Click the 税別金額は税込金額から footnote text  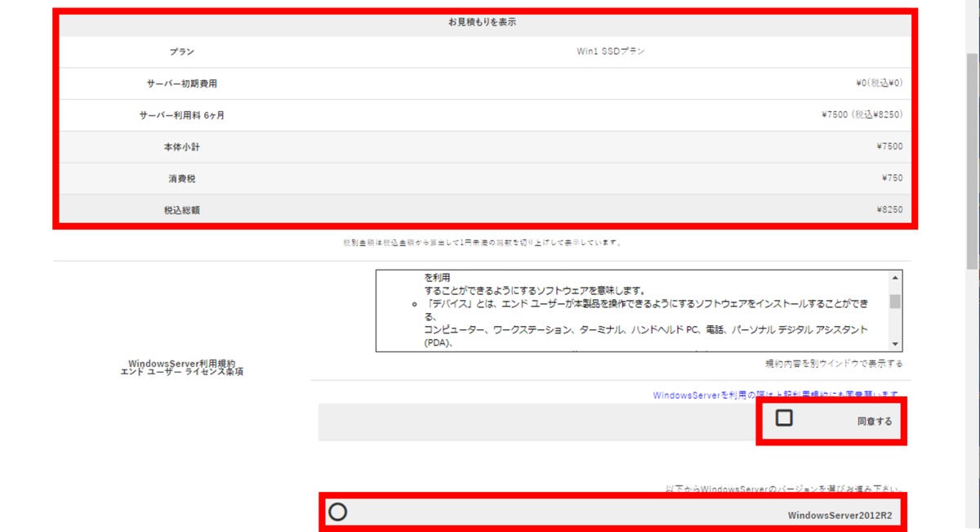pos(483,243)
